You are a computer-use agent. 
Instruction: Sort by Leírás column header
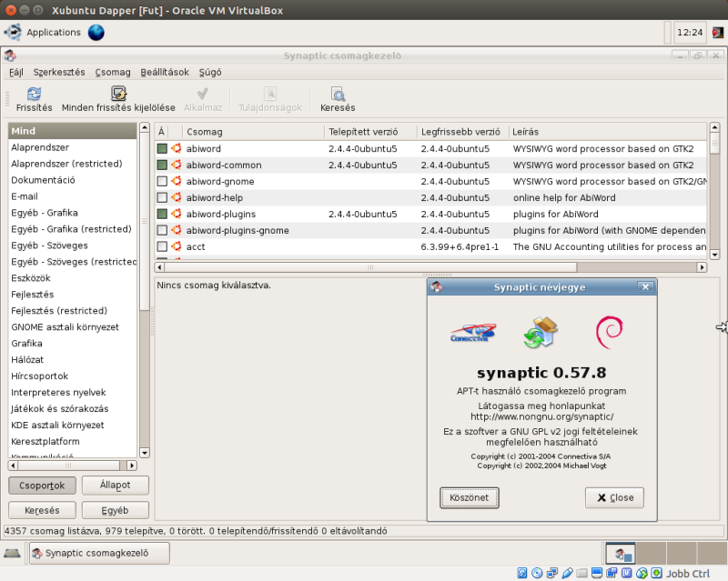point(608,132)
